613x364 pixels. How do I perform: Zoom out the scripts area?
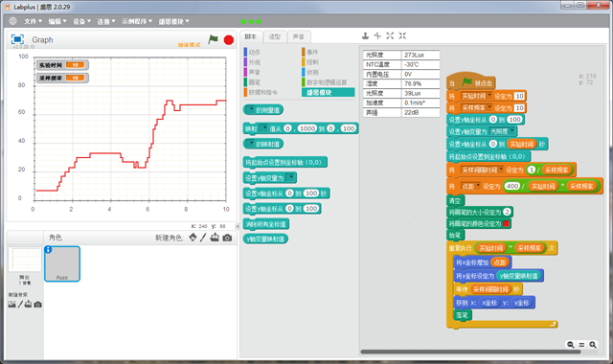click(571, 345)
